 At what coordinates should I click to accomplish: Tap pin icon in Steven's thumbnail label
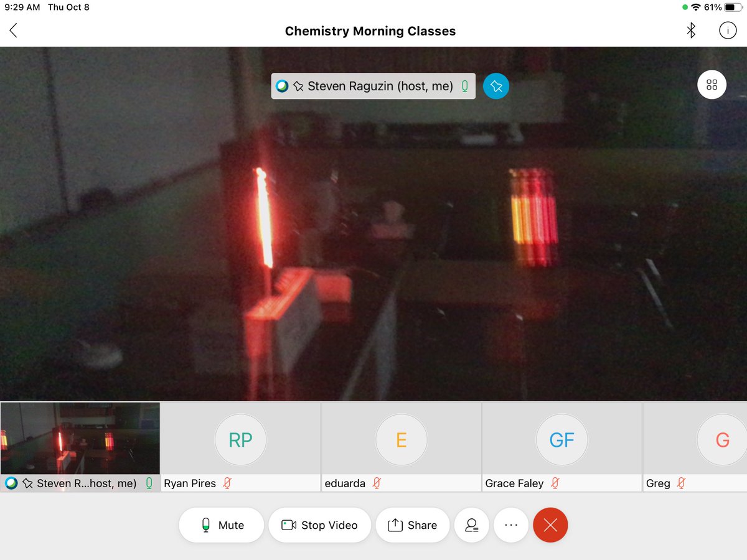click(27, 483)
